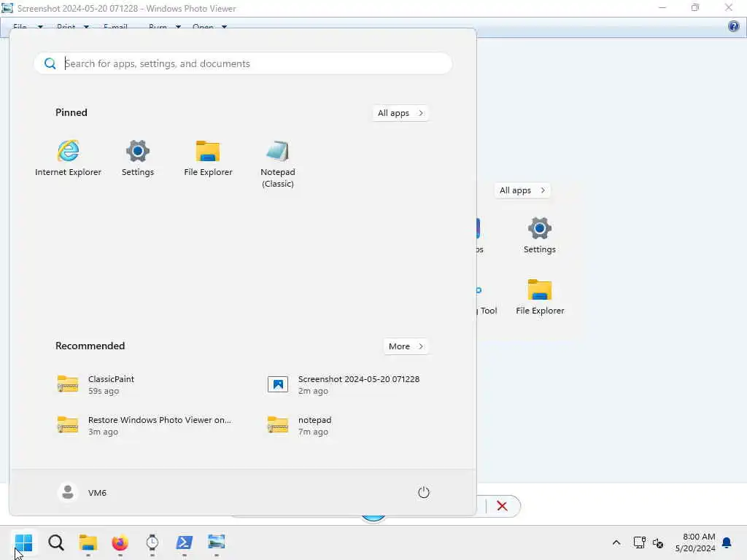Open Internet Explorer from pinned apps
747x560 pixels.
pos(68,159)
